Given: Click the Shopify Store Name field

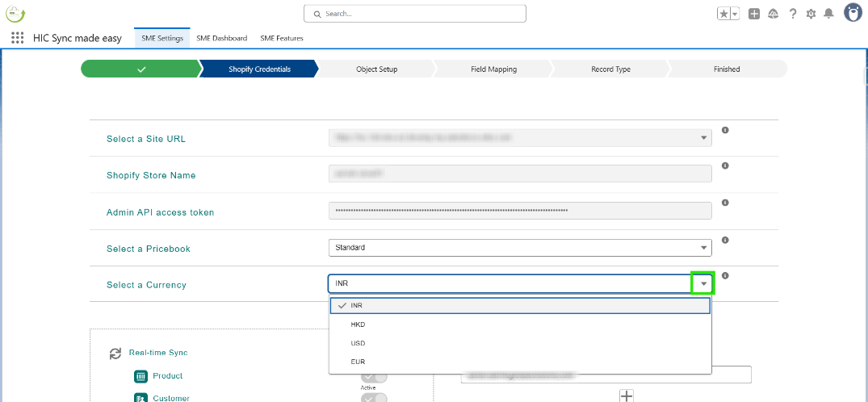Looking at the screenshot, I should tap(520, 174).
